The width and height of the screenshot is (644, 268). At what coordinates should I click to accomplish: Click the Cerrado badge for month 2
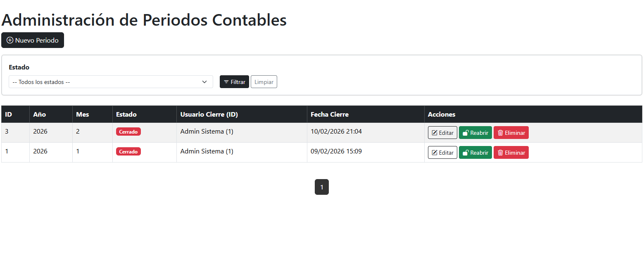coord(128,132)
